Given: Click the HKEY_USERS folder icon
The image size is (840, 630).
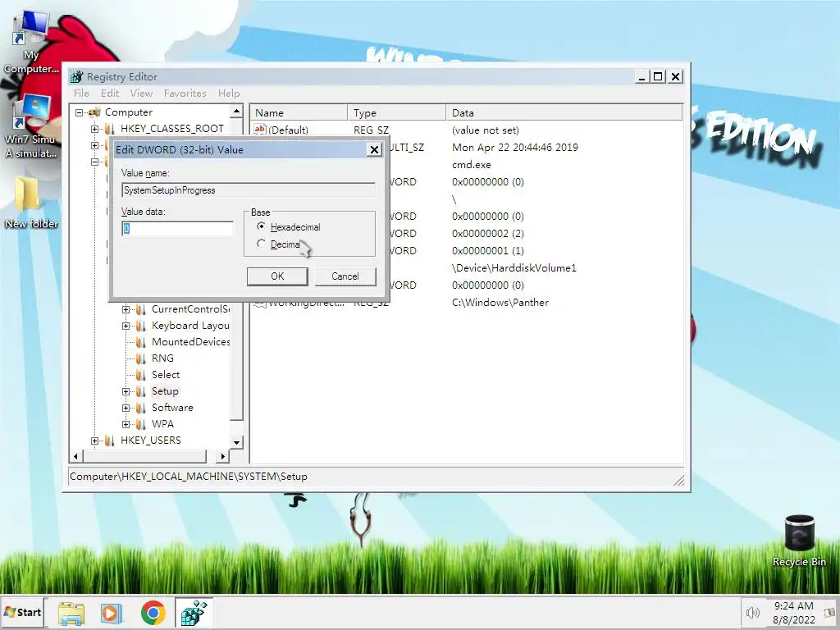Looking at the screenshot, I should tap(110, 441).
